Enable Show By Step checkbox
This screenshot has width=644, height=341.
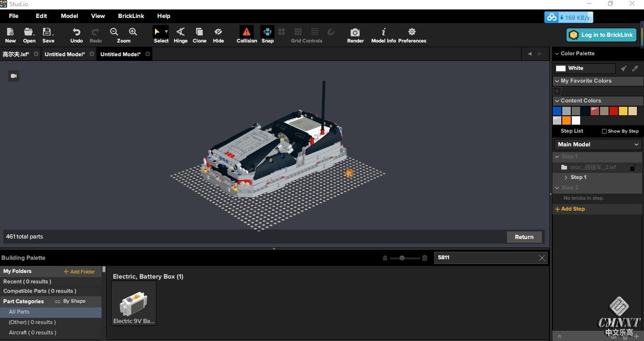coord(604,131)
